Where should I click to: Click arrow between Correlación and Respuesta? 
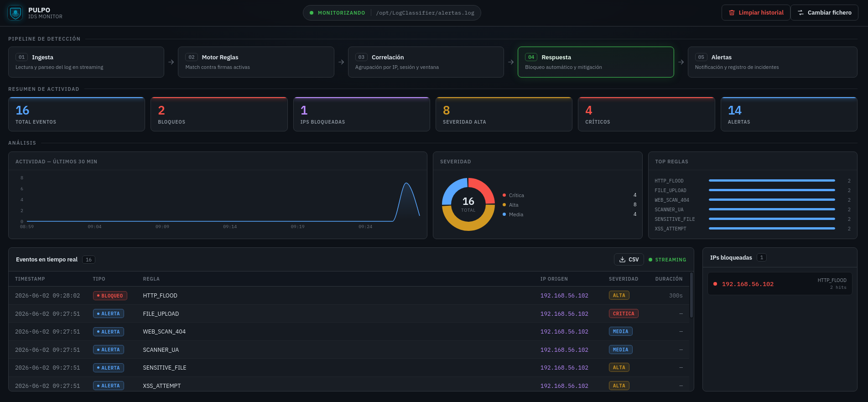pyautogui.click(x=511, y=62)
